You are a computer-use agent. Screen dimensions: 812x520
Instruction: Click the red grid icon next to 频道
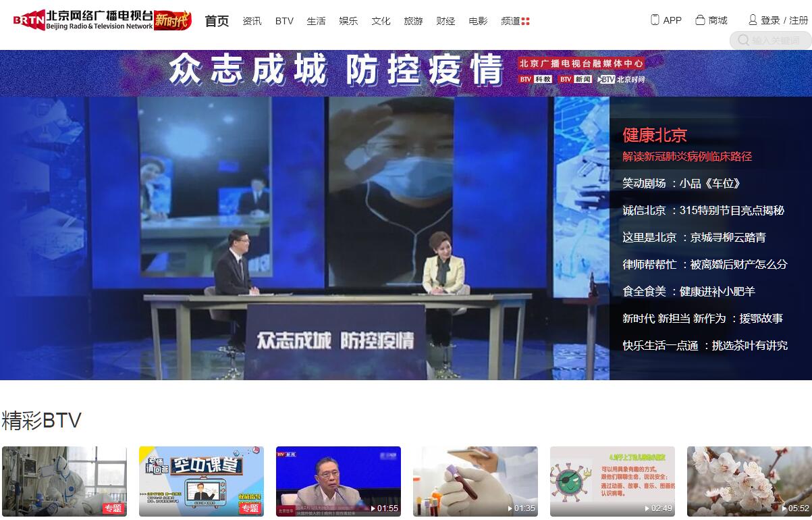(x=526, y=21)
